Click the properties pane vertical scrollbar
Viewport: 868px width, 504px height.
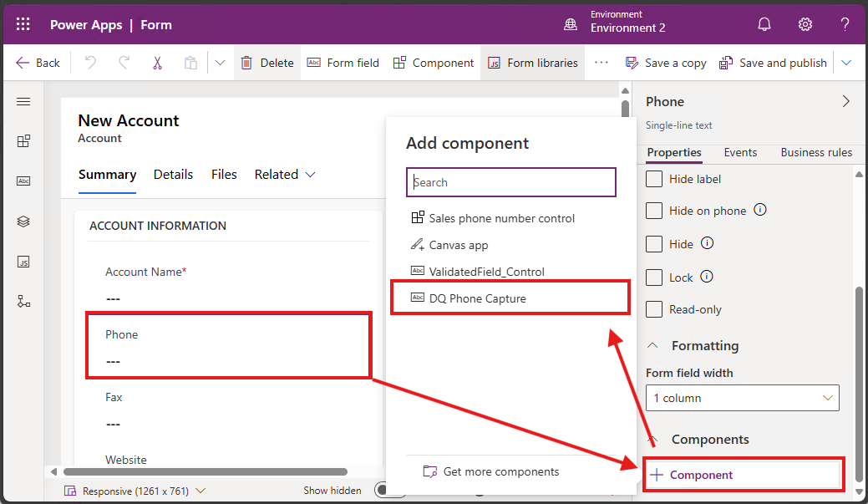(x=859, y=384)
